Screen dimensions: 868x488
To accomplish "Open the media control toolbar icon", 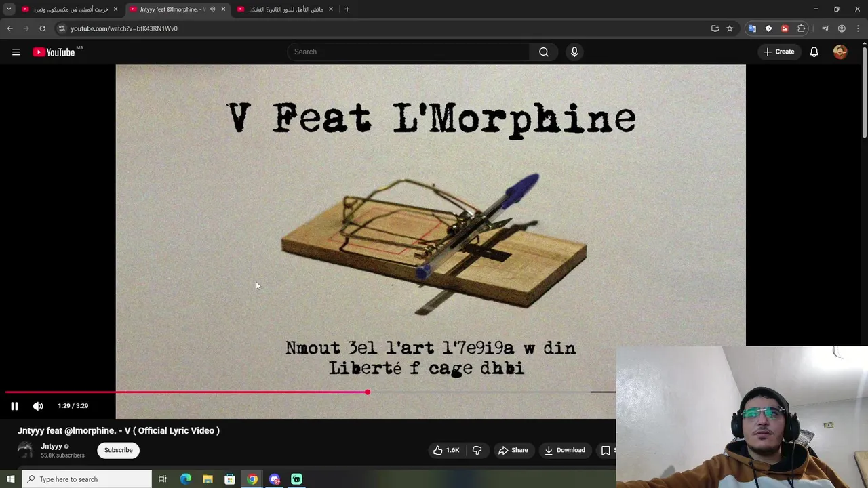I will 825,28.
